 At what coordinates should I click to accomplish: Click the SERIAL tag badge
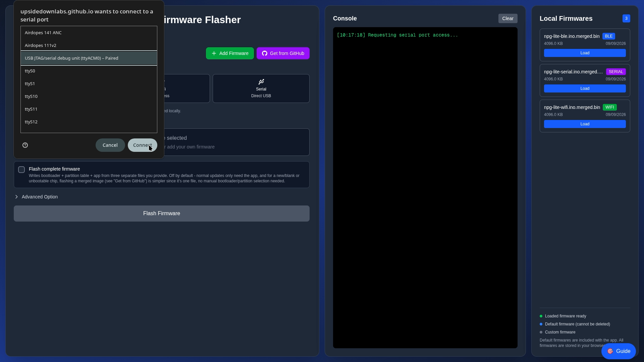click(x=616, y=72)
